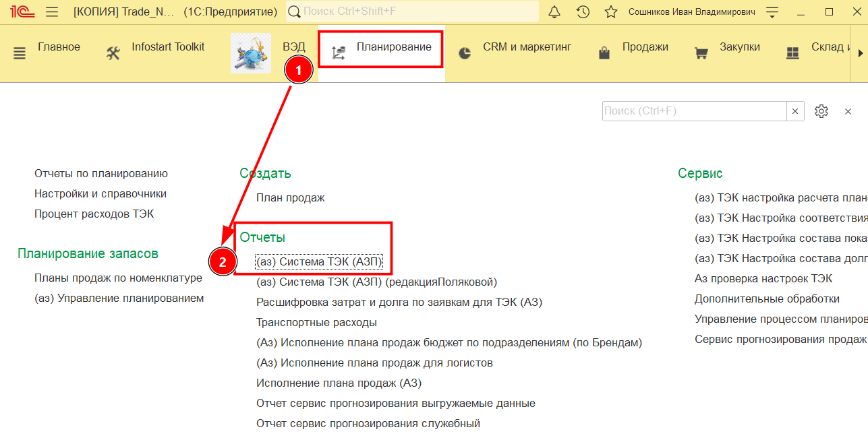Open the history clock icon
The width and height of the screenshot is (868, 442).
(x=583, y=12)
